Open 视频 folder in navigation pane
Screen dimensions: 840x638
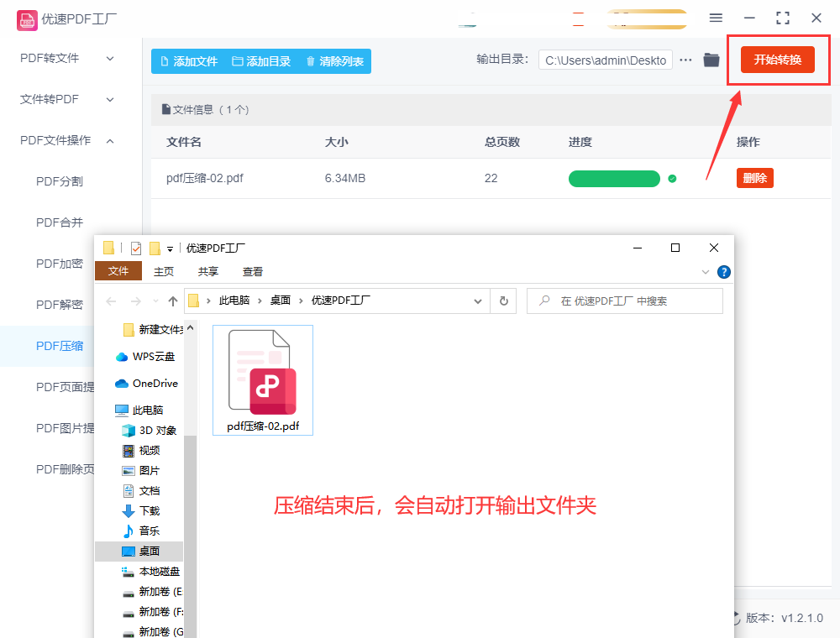tap(141, 451)
